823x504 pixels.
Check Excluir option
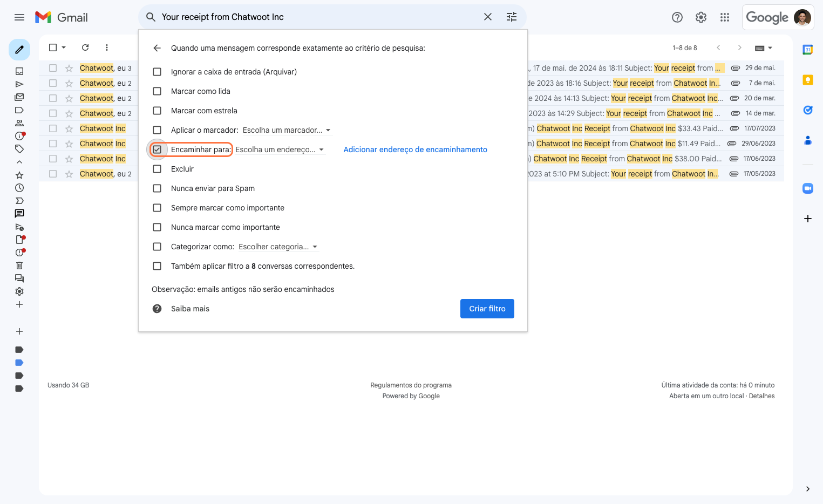(157, 169)
